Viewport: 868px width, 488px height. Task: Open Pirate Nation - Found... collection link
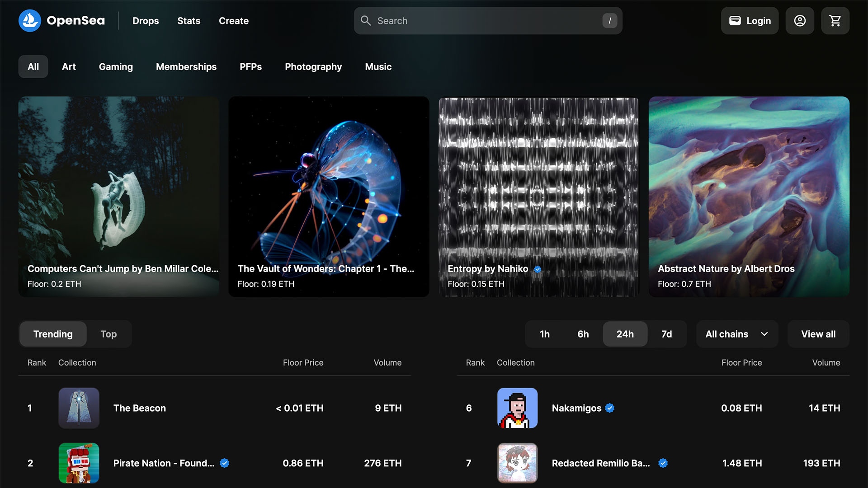(x=164, y=463)
